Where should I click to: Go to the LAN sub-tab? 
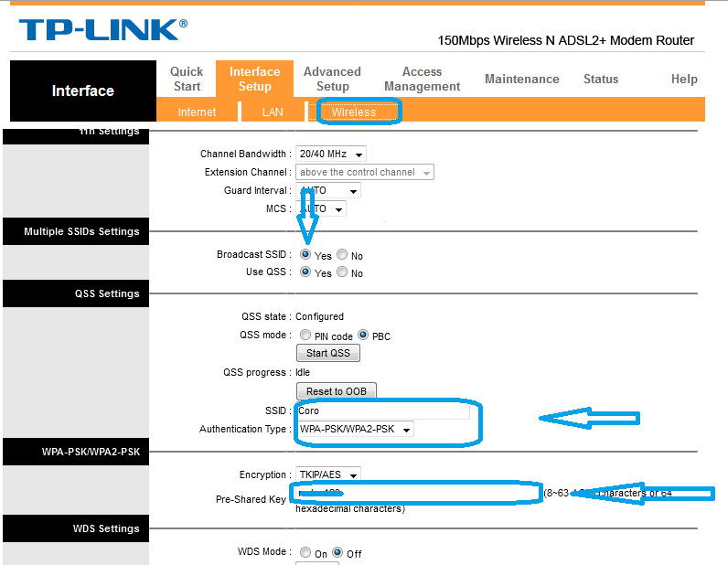tap(273, 112)
